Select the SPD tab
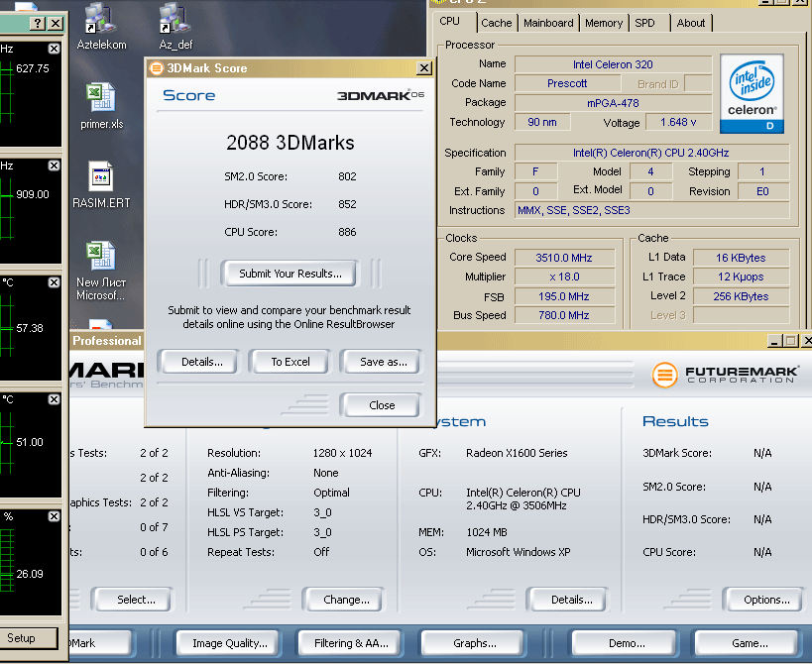Image resolution: width=812 pixels, height=664 pixels. click(x=644, y=23)
